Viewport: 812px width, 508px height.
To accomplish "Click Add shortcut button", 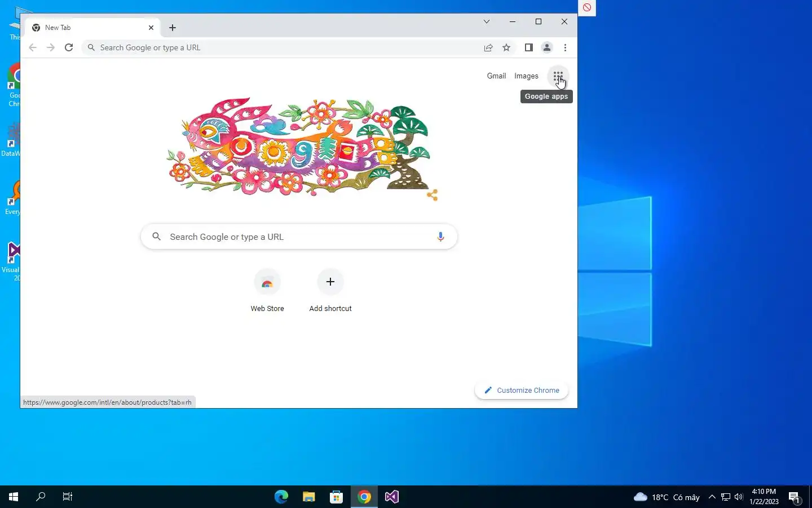I will click(330, 291).
